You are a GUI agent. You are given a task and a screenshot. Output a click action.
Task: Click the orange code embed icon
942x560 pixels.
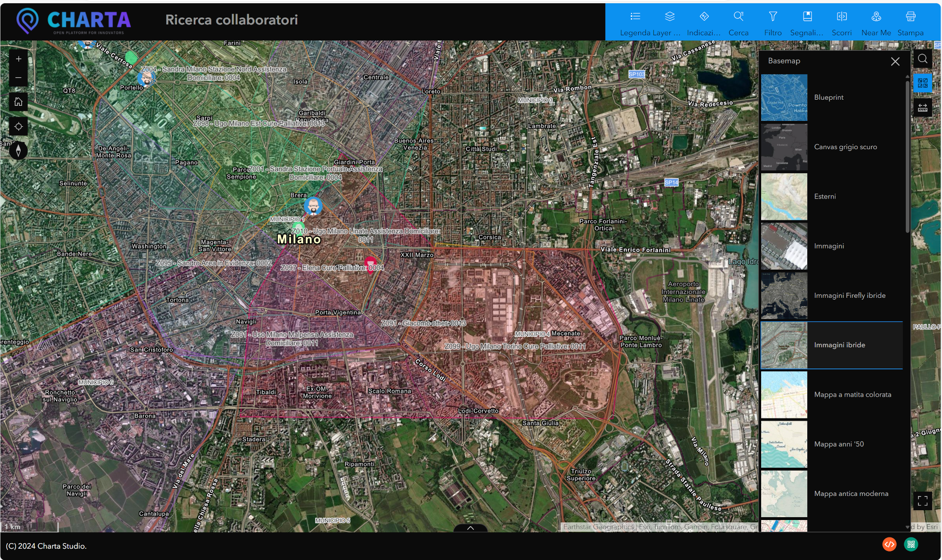click(889, 544)
